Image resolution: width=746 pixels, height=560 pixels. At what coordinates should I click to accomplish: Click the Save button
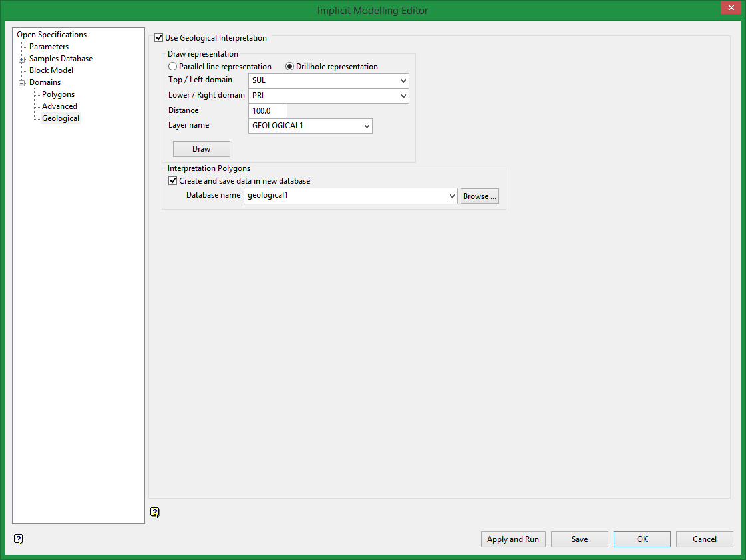click(x=580, y=539)
